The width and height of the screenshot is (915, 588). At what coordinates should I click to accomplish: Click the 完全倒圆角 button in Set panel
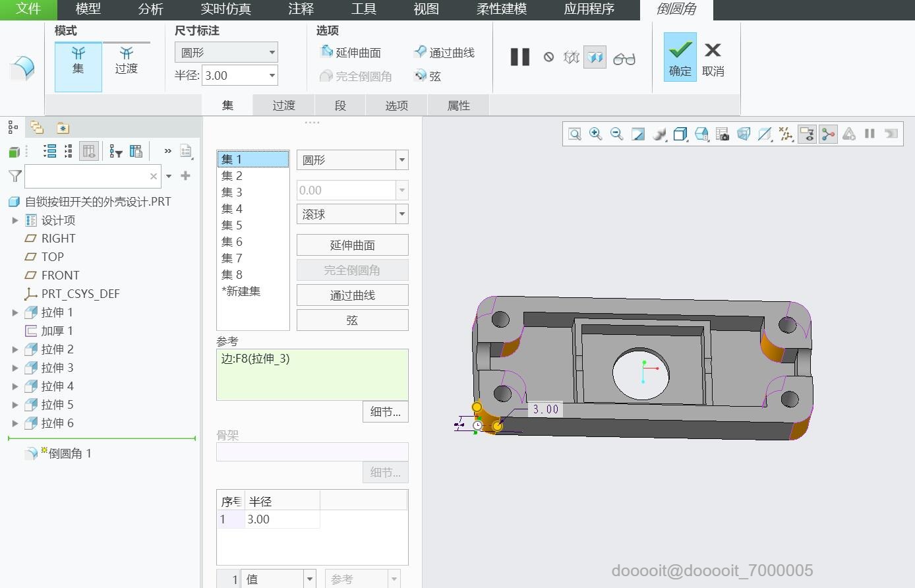coord(352,270)
